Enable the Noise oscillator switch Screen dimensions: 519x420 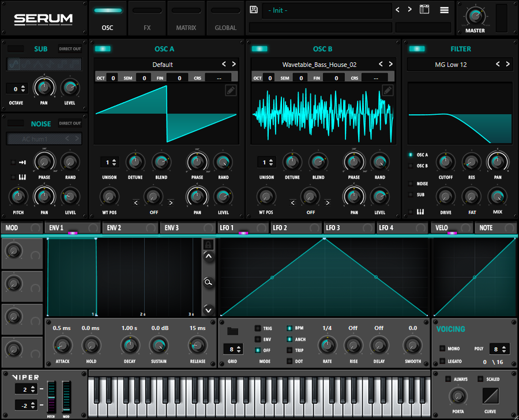[x=16, y=123]
